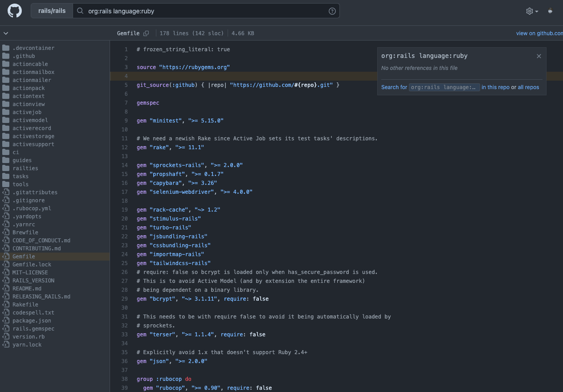This screenshot has width=563, height=392.
Task: Copy the Gemfile path with copy icon
Action: click(x=146, y=33)
